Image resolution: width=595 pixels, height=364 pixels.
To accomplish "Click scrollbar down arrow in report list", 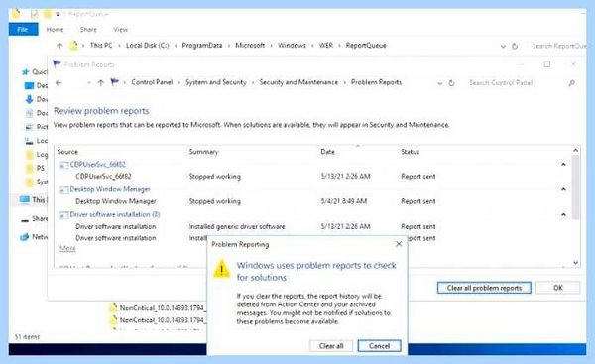I will pyautogui.click(x=575, y=262).
